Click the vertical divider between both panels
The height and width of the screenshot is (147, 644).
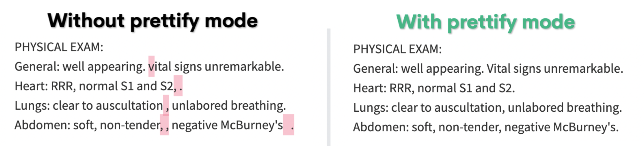329,87
